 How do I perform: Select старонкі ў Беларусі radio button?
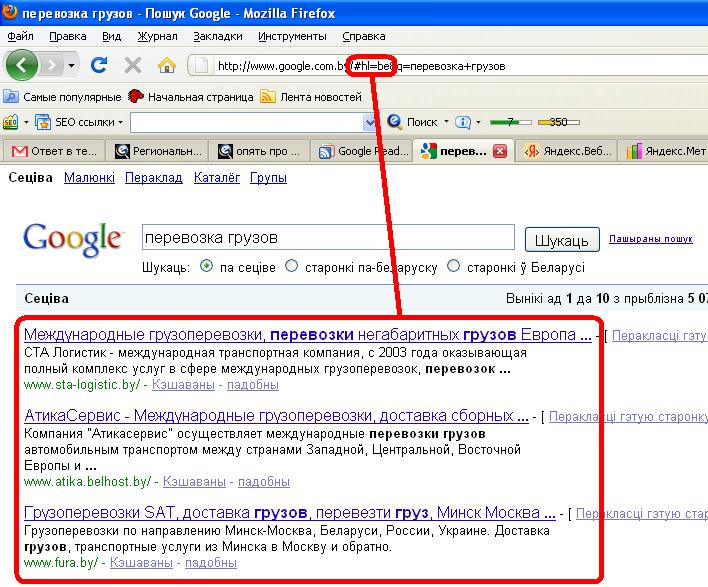pos(453,266)
